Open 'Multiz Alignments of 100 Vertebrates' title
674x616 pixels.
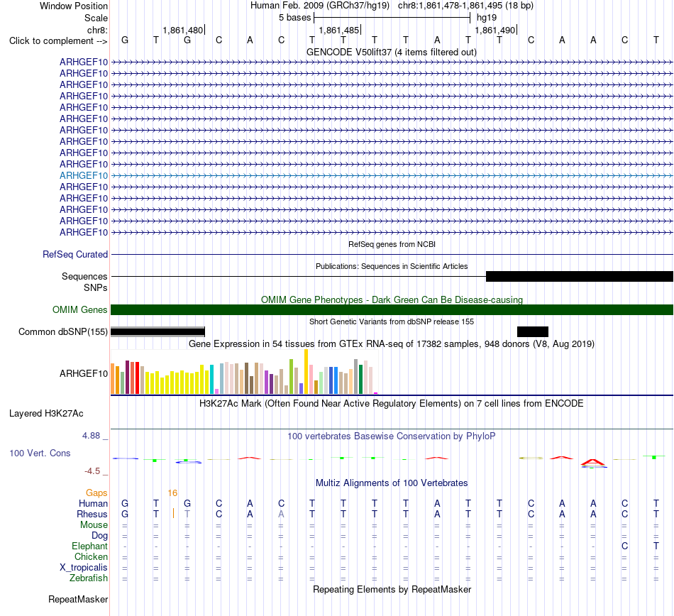click(392, 483)
